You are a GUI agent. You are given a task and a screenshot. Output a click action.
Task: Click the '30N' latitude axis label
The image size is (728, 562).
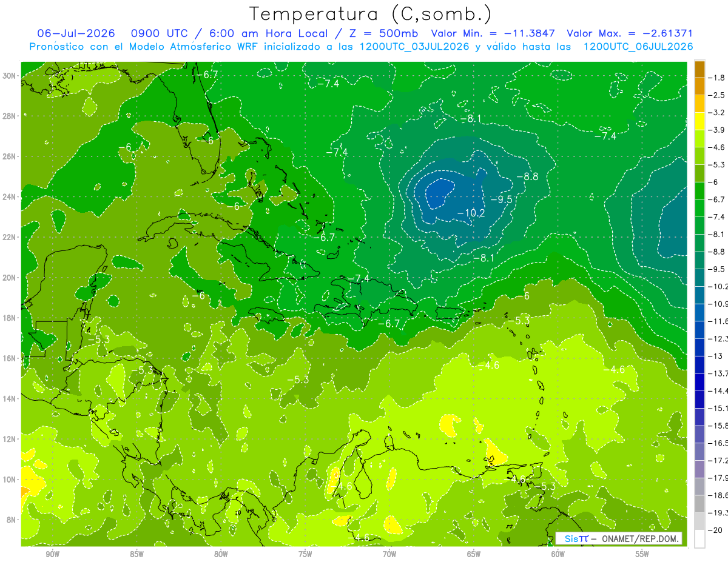[10, 76]
